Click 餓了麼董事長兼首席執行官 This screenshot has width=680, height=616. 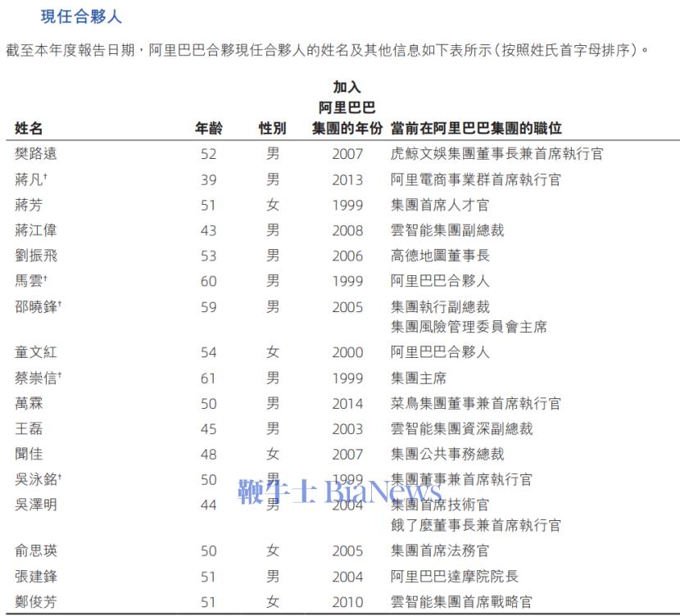[x=476, y=525]
